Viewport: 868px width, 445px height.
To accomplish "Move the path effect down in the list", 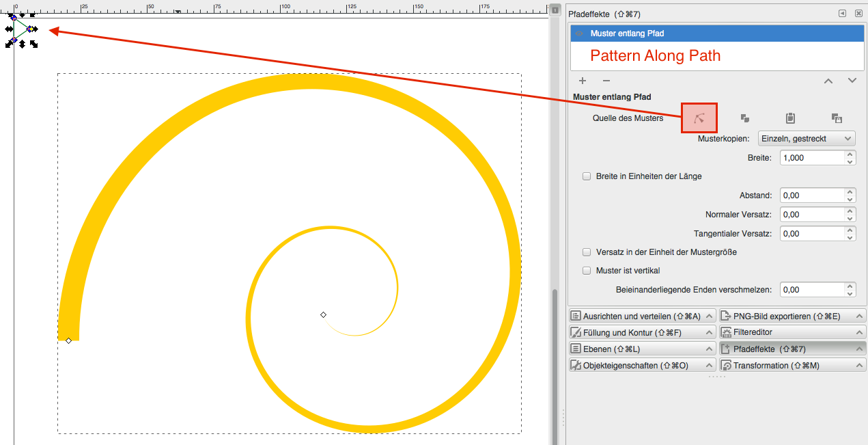I will coord(852,81).
